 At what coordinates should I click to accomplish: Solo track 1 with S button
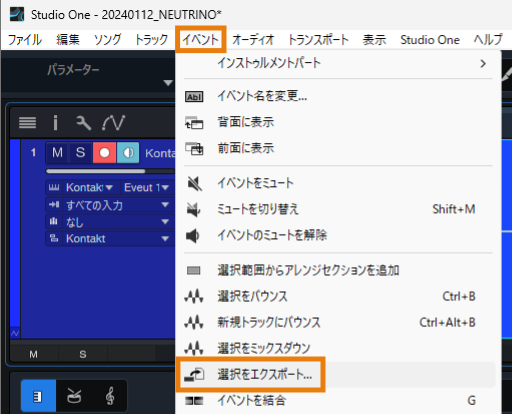80,153
